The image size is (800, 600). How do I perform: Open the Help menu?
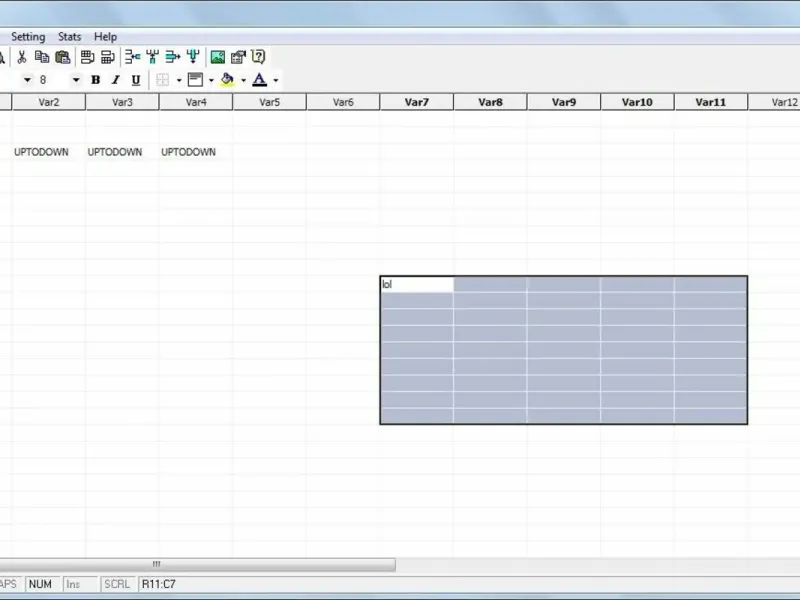pos(106,37)
